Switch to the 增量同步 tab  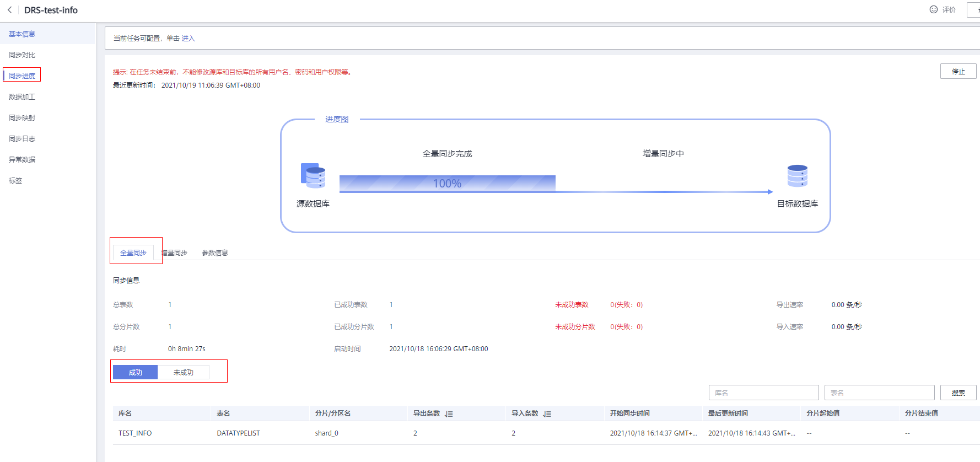(174, 253)
